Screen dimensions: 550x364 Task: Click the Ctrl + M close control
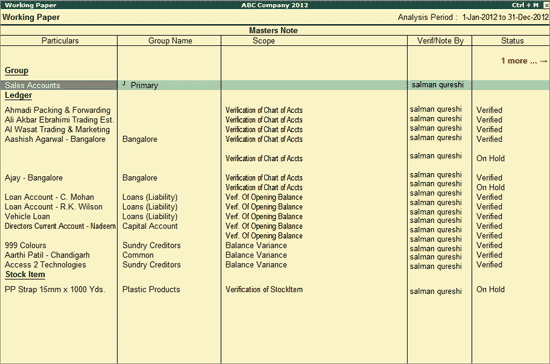[x=547, y=5]
